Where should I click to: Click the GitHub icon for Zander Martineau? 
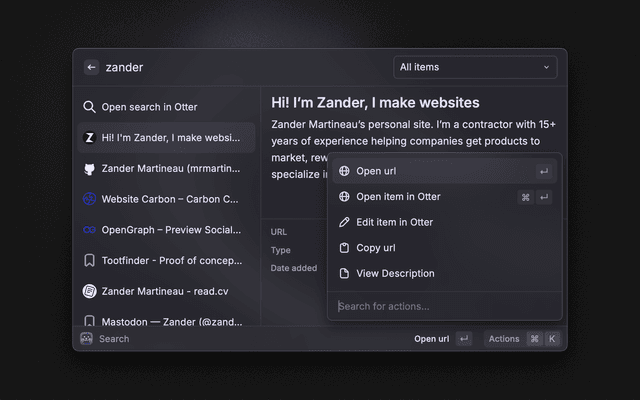pos(89,169)
